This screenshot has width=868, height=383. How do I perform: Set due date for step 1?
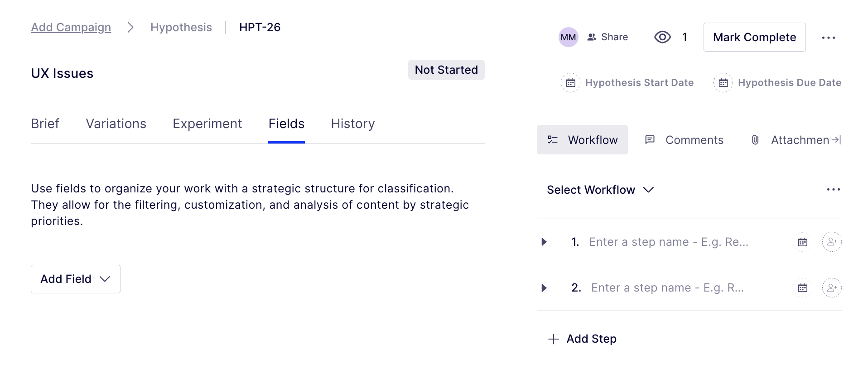pos(802,242)
